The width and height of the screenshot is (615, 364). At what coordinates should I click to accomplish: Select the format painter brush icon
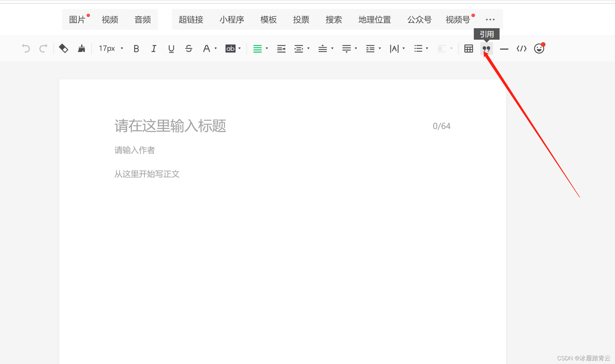tap(81, 49)
